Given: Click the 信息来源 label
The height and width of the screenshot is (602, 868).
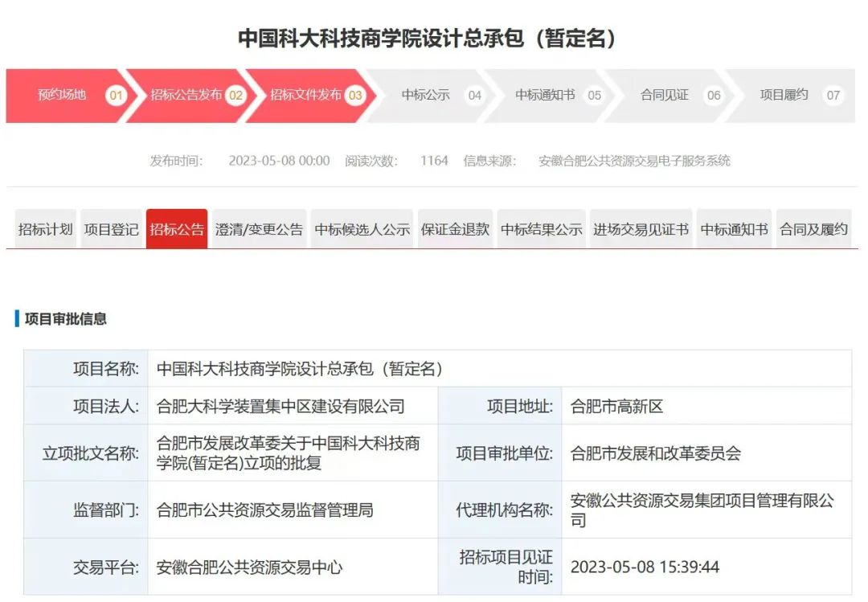Looking at the screenshot, I should pos(490,161).
